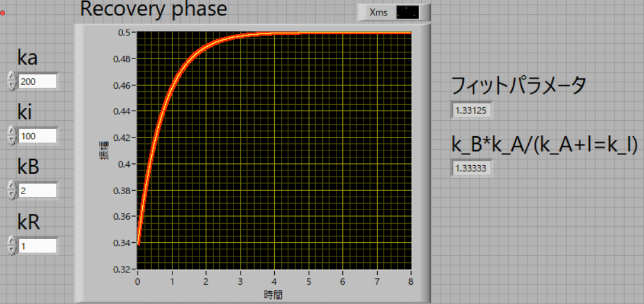The image size is (644, 304).
Task: Click the ka decrement down arrow
Action: (12, 85)
